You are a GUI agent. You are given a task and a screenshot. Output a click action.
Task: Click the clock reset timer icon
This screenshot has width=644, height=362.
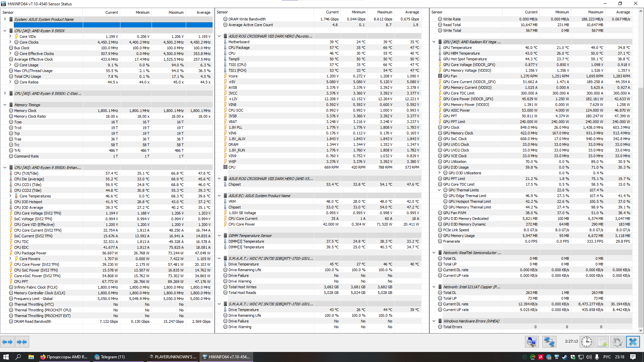pyautogui.click(x=586, y=342)
